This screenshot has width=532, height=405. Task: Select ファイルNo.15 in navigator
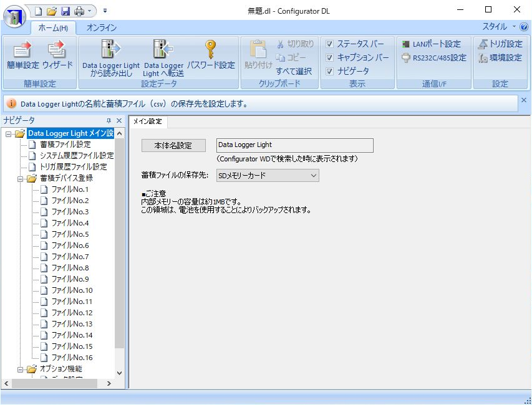coord(72,346)
